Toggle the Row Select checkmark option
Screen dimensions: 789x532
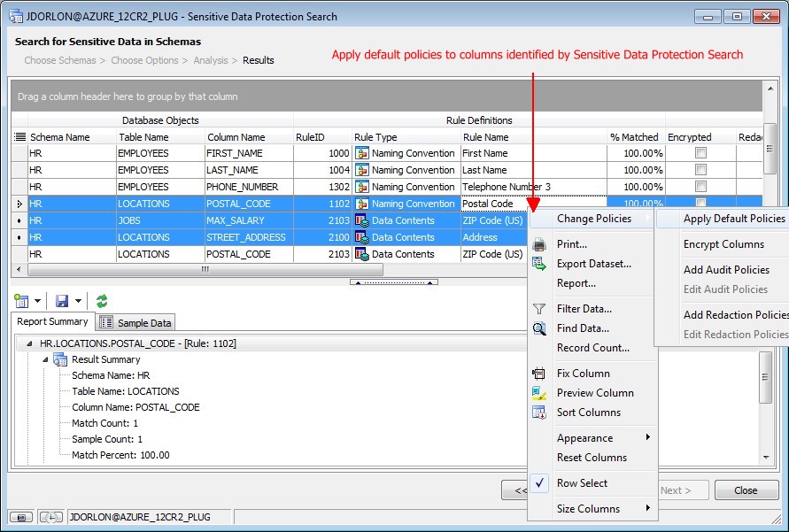[582, 483]
